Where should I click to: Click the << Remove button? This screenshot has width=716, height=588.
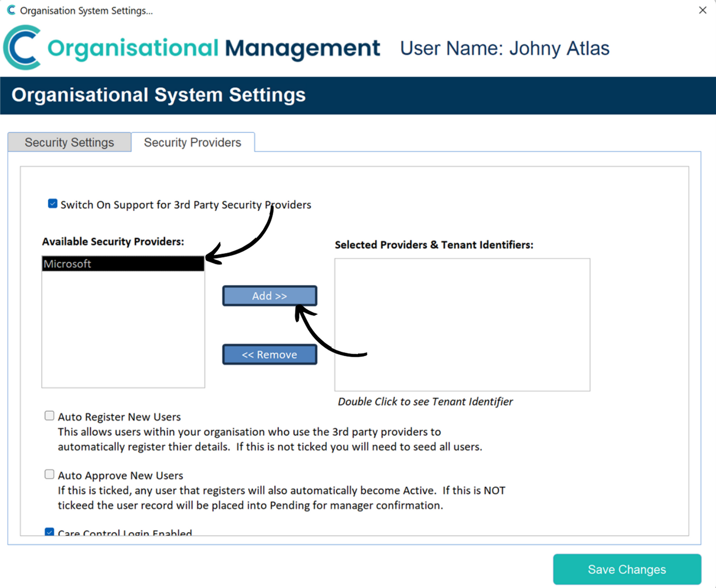coord(270,355)
